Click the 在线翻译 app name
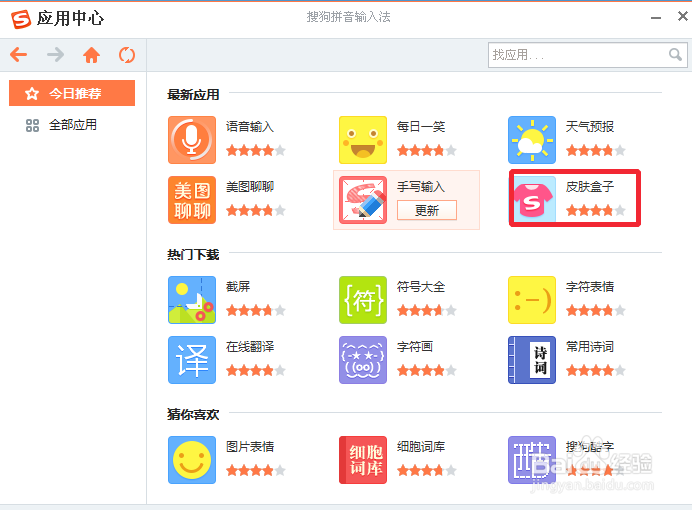This screenshot has width=692, height=510. click(250, 347)
